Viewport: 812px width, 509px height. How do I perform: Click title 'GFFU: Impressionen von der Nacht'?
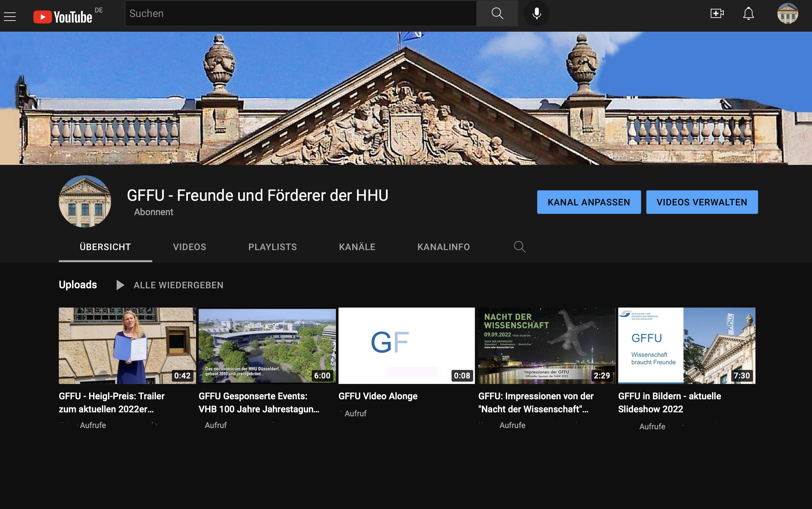(x=536, y=403)
